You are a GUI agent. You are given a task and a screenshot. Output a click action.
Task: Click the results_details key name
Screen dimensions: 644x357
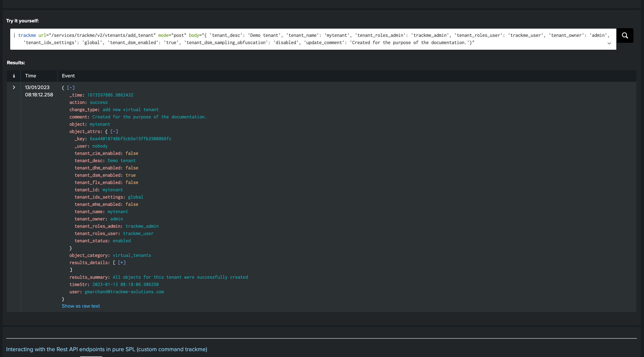(89, 263)
